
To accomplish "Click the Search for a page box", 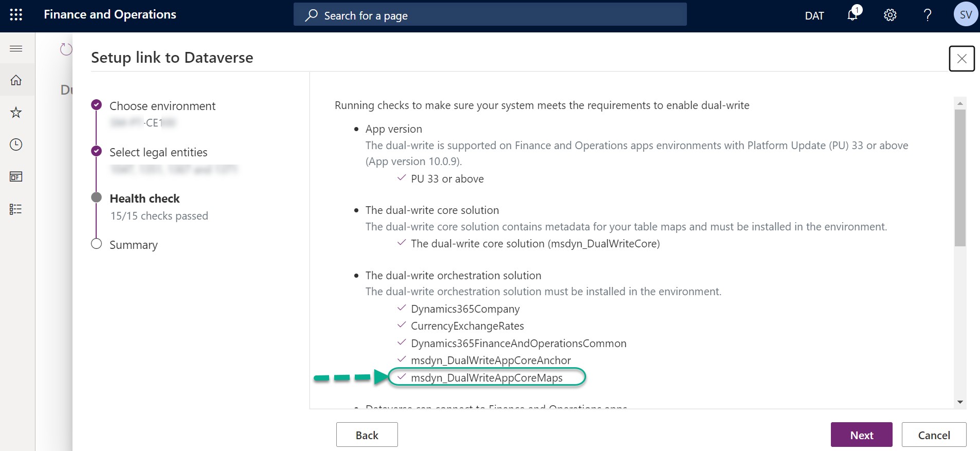I will (490, 15).
